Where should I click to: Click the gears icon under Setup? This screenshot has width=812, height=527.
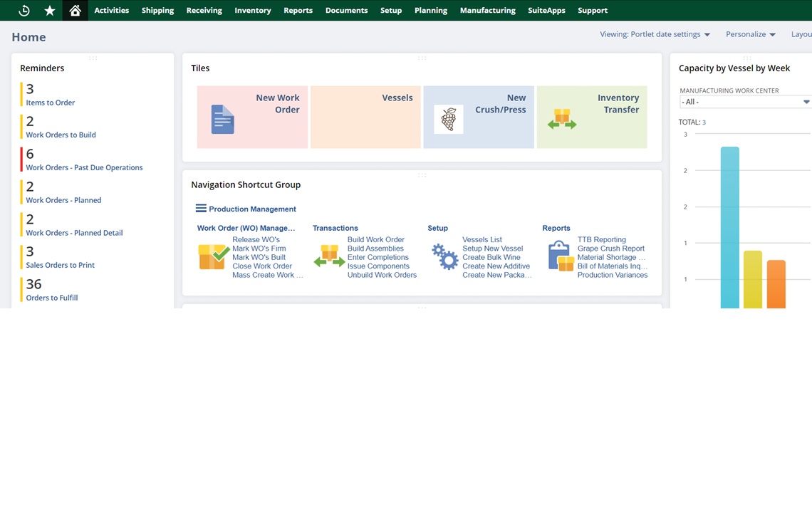pyautogui.click(x=445, y=256)
